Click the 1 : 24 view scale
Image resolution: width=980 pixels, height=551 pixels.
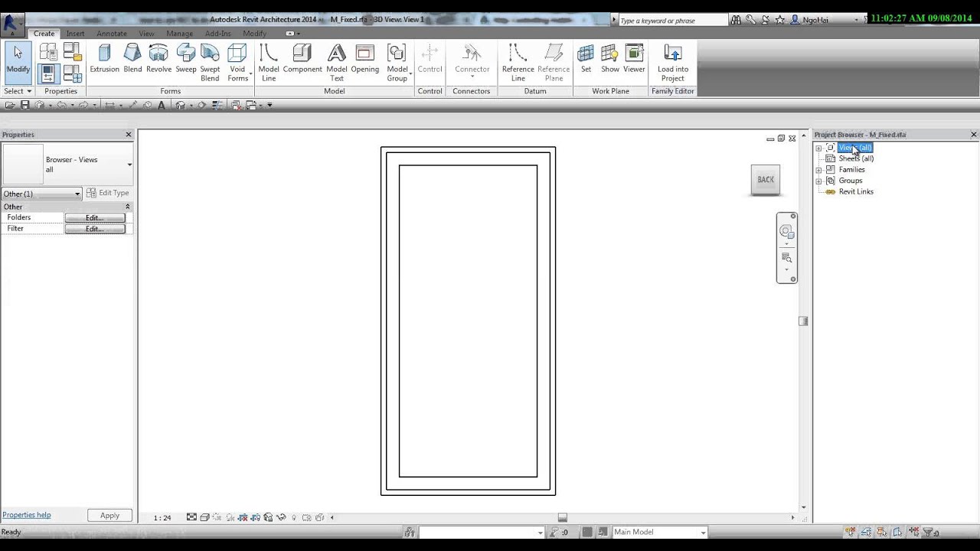[162, 517]
